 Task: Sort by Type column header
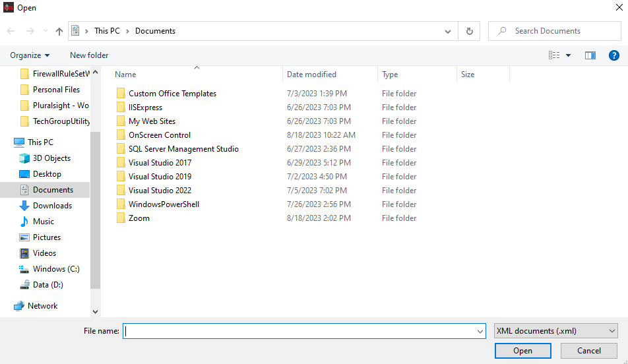click(390, 75)
